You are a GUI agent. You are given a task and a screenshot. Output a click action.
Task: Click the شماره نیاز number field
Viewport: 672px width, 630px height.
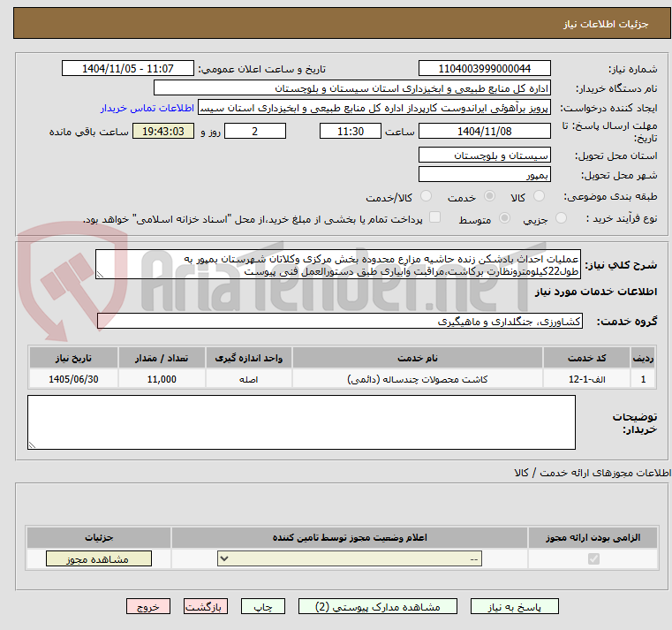pyautogui.click(x=485, y=69)
